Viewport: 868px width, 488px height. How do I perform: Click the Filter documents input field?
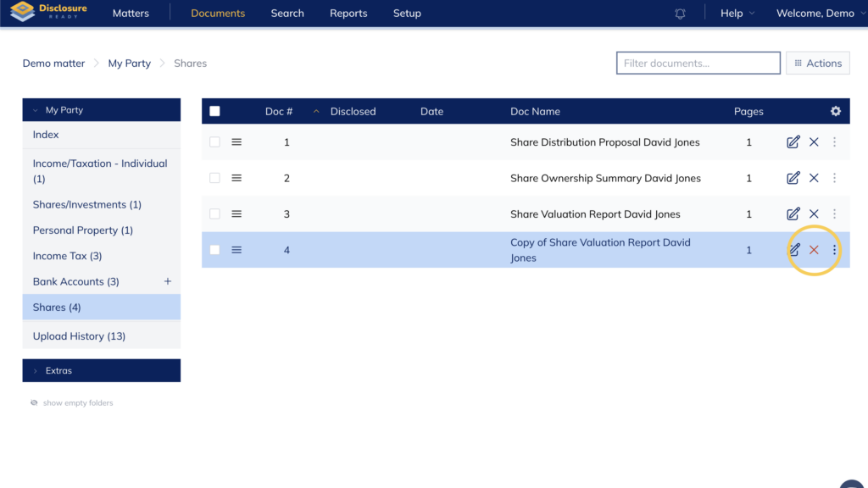tap(698, 63)
